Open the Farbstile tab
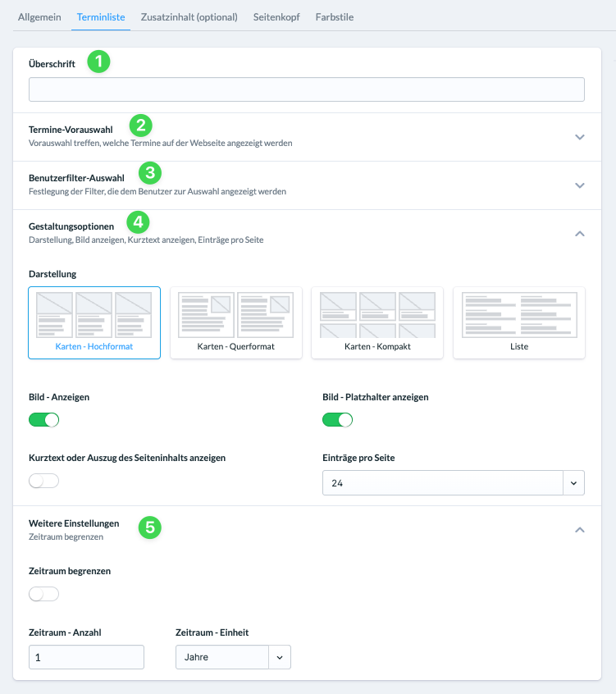Viewport: 616px width, 694px height. (x=335, y=17)
